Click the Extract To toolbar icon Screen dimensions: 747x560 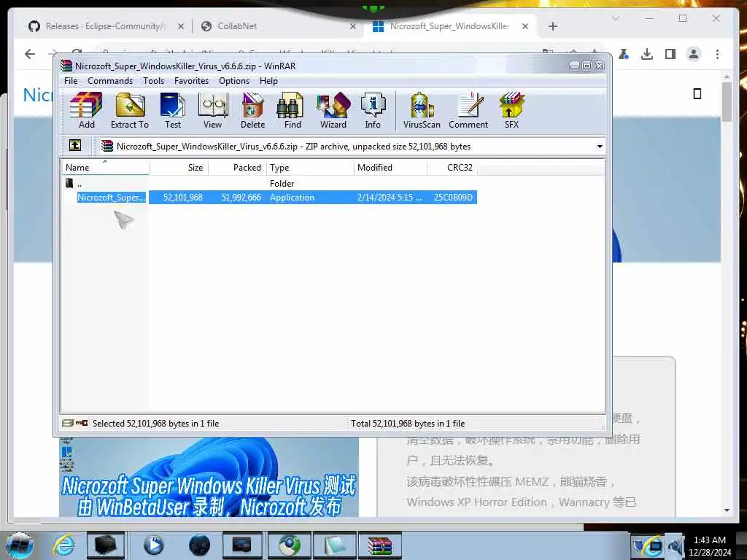pyautogui.click(x=130, y=111)
